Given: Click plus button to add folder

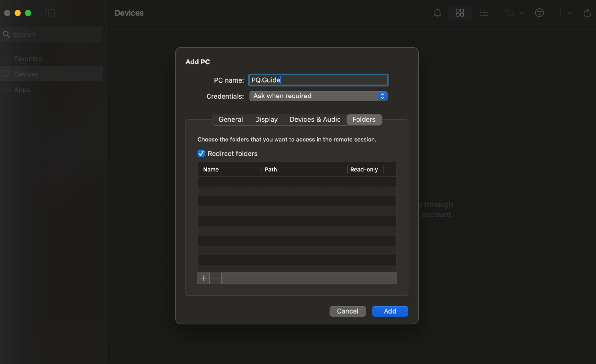Looking at the screenshot, I should 204,278.
